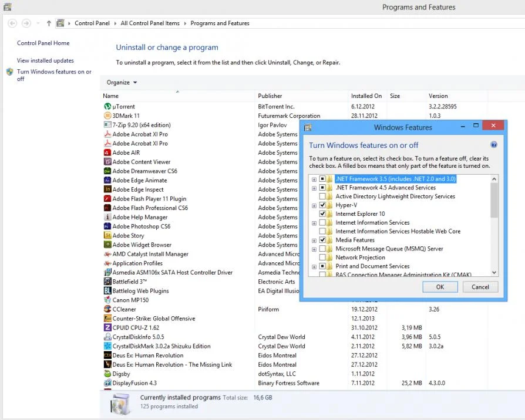
Task: Select the Digsby application icon
Action: 107,374
